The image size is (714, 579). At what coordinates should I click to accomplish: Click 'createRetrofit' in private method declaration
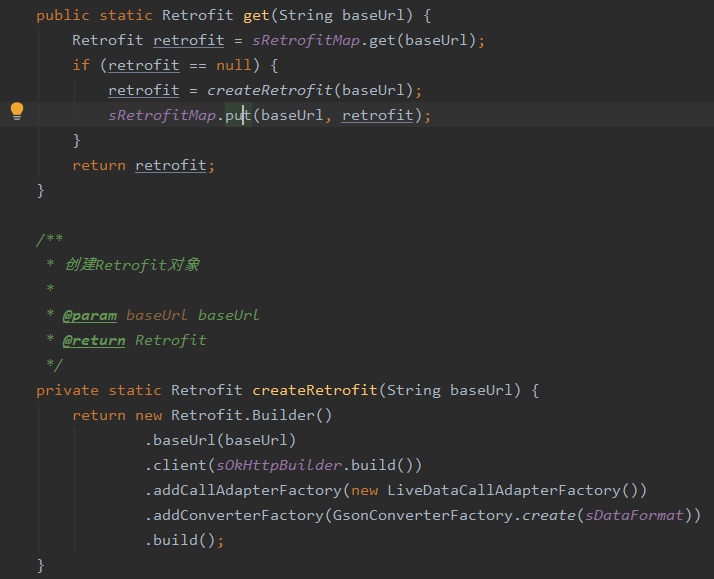pos(315,391)
